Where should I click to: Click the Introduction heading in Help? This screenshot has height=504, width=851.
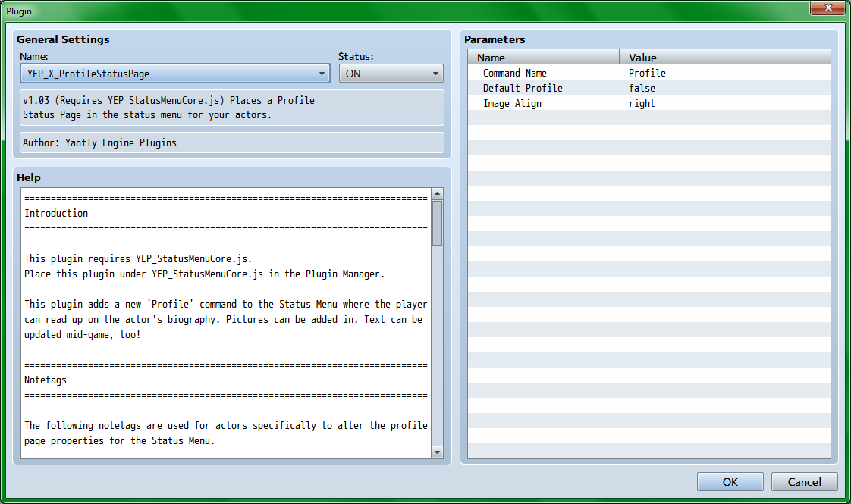pos(56,213)
